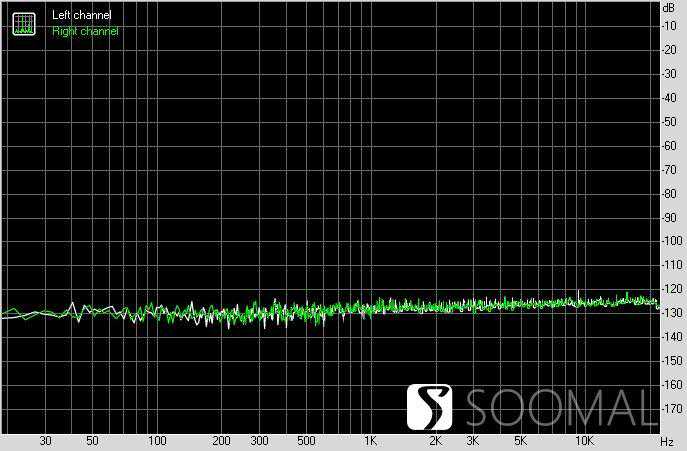Click the SOOMAL watermark text
The height and width of the screenshot is (451, 687).
pos(565,409)
